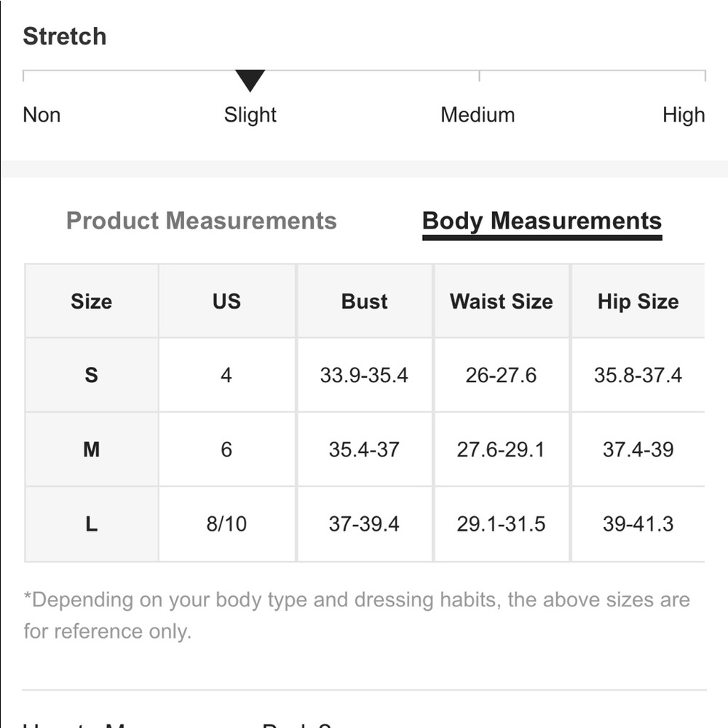The image size is (728, 728).
Task: Select the L size row
Action: click(x=365, y=524)
